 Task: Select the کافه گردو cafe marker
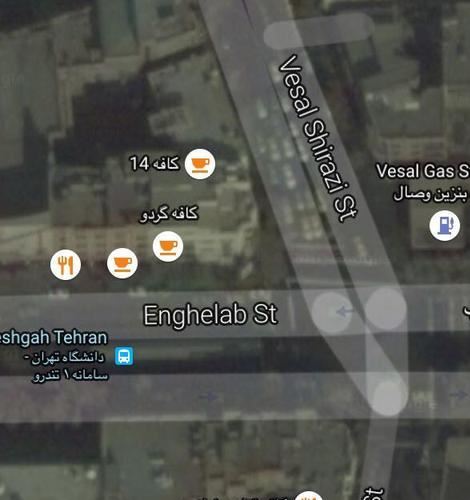tap(168, 246)
